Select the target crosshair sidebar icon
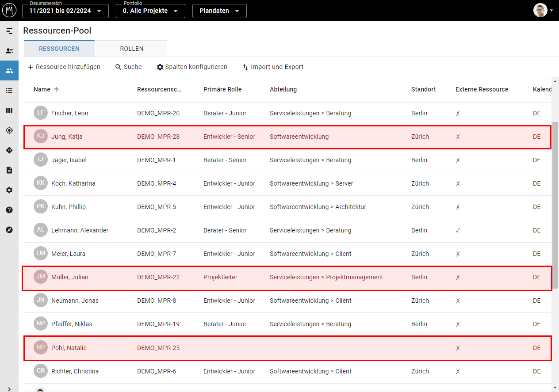Viewport: 559px width, 392px height. click(9, 130)
